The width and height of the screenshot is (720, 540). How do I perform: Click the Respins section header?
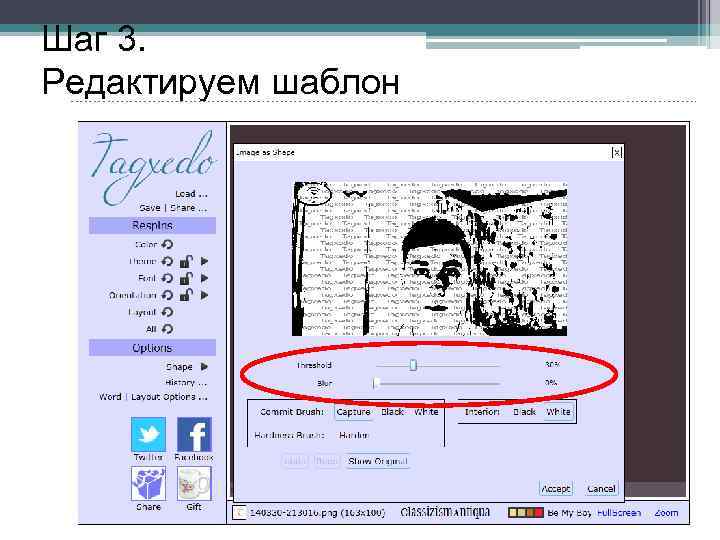click(x=152, y=225)
